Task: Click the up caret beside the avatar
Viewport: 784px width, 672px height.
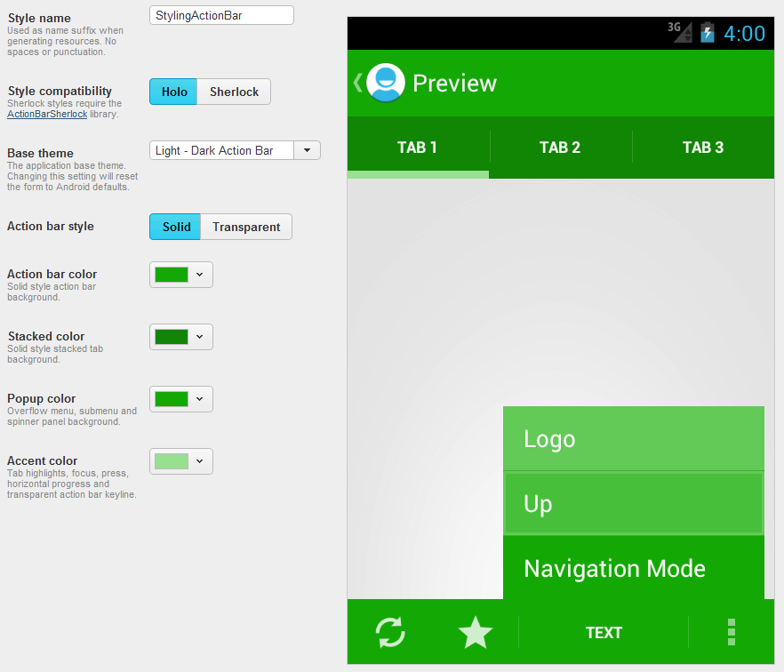Action: (x=358, y=83)
